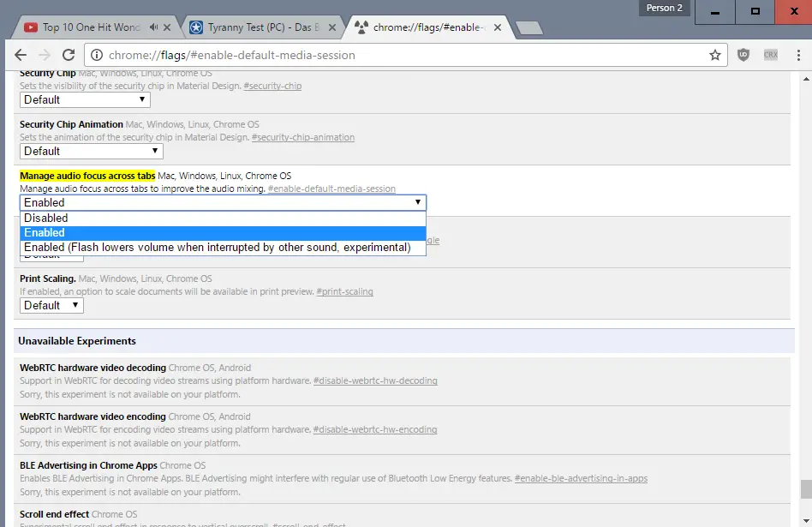Viewport: 812px width, 527px height.
Task: Choose Enabled Flash lowers volume option
Action: 223,247
